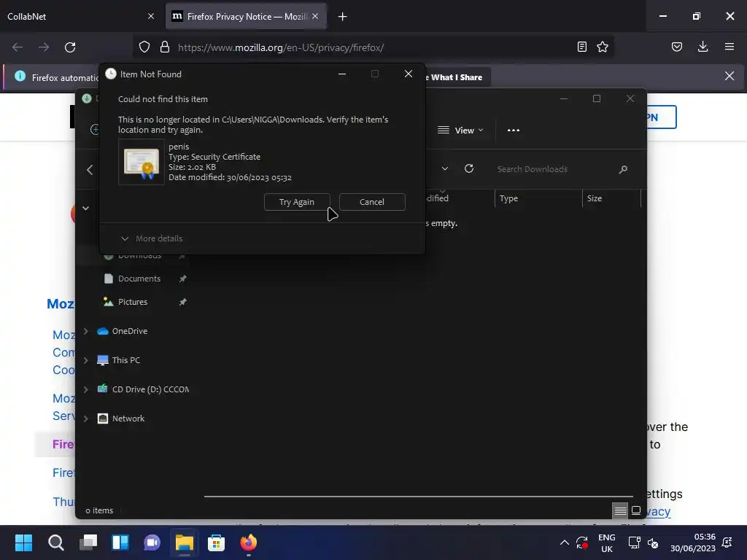The image size is (747, 560).
Task: Bookmark this page with star icon
Action: pyautogui.click(x=603, y=47)
